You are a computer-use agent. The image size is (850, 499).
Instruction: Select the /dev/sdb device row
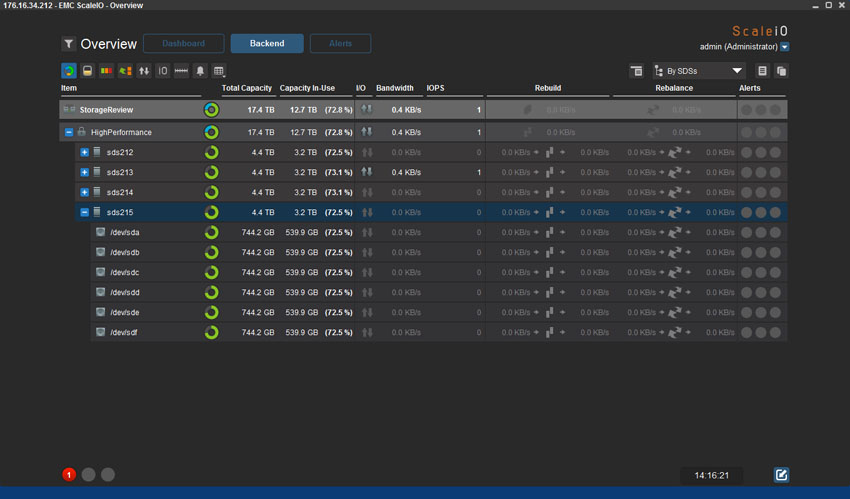pyautogui.click(x=439, y=252)
